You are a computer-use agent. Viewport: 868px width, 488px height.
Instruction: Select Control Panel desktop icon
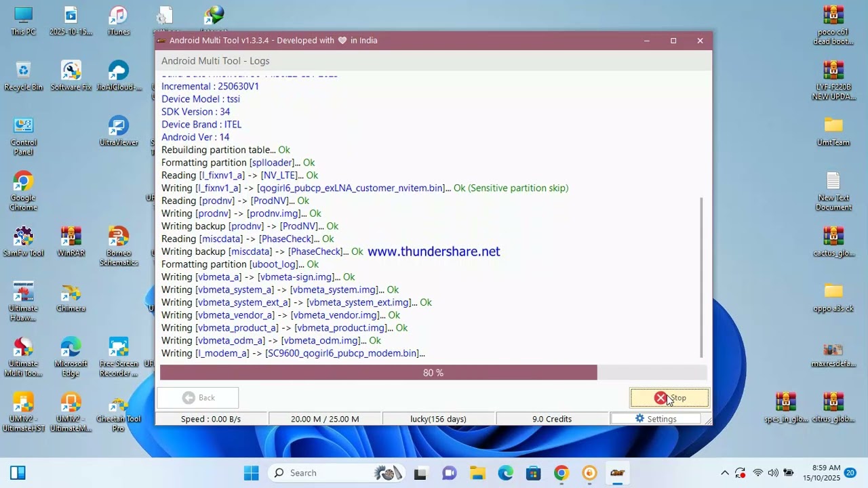point(23,136)
